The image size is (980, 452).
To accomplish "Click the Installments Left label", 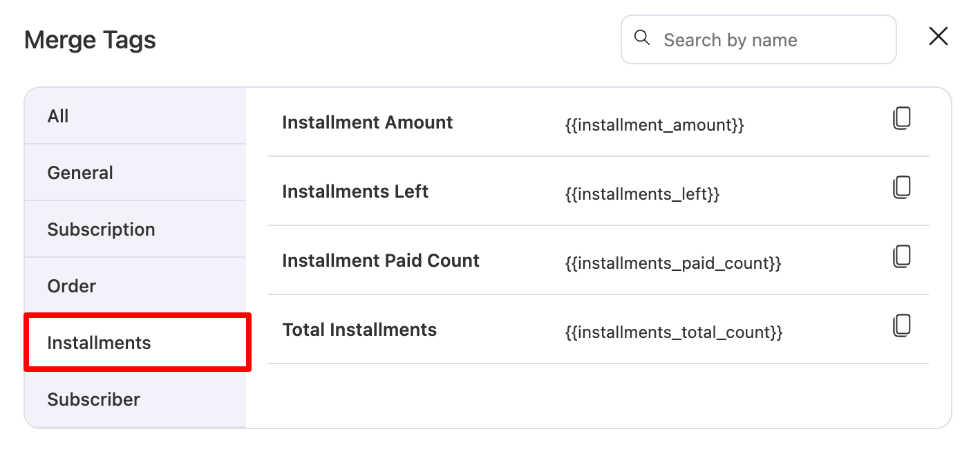I will [x=355, y=191].
